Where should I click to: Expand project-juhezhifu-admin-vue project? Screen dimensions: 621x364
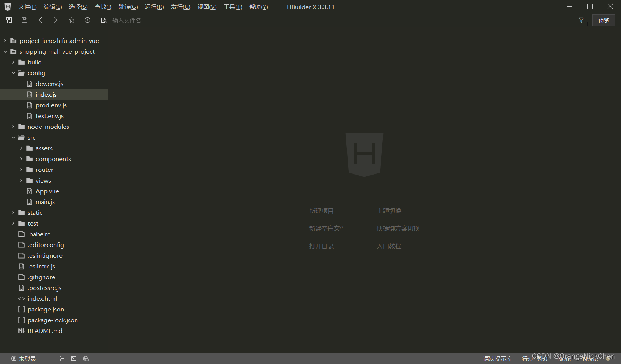coord(5,41)
